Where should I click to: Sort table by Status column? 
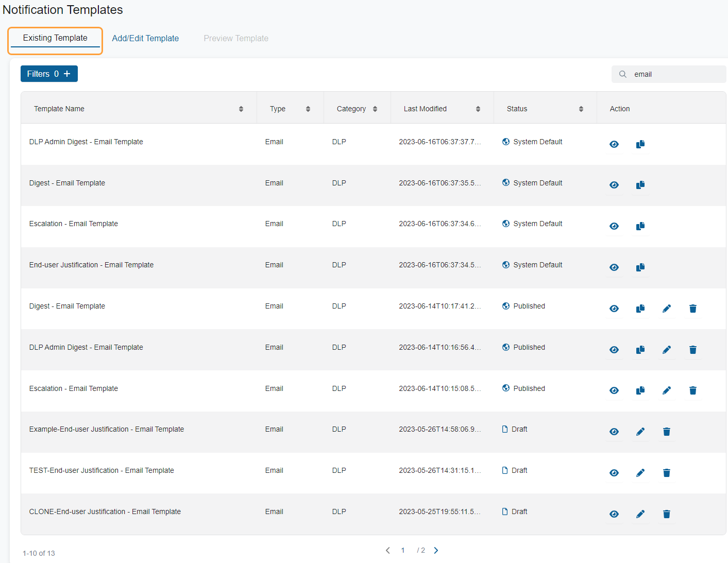[x=581, y=109]
